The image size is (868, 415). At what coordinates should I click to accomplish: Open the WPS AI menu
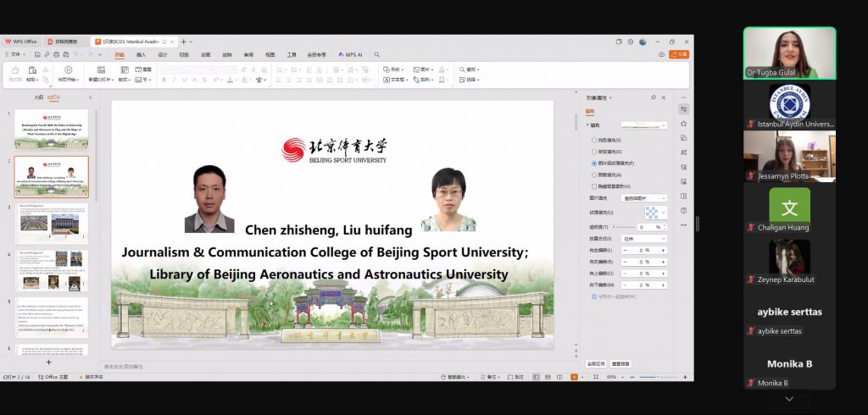[x=350, y=55]
